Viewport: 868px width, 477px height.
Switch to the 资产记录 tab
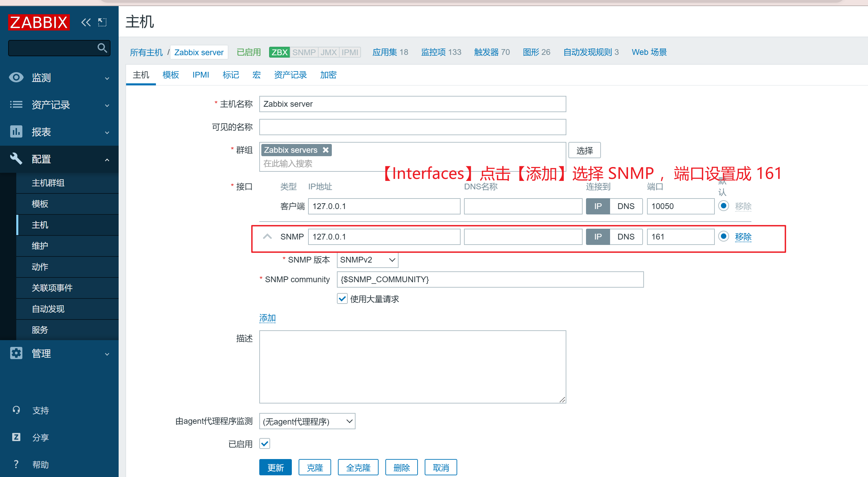pos(290,75)
